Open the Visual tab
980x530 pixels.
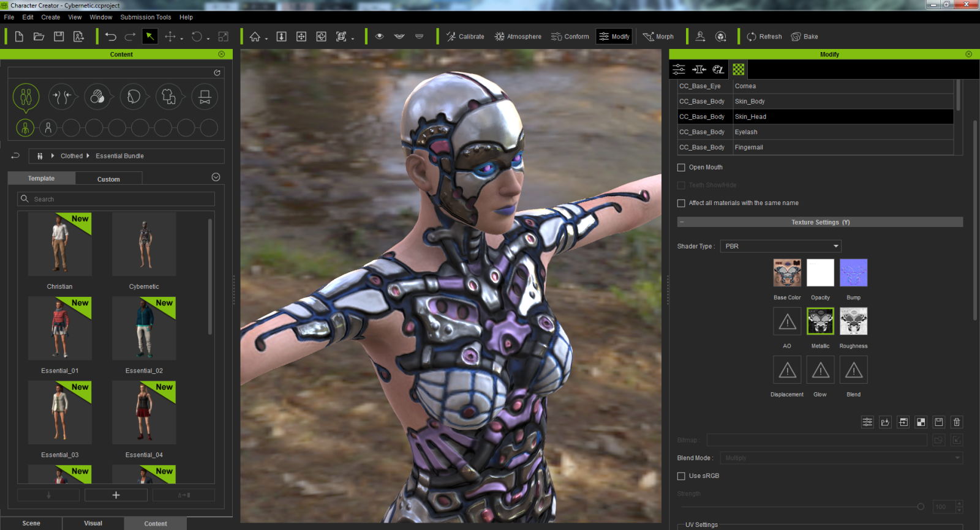coord(93,523)
